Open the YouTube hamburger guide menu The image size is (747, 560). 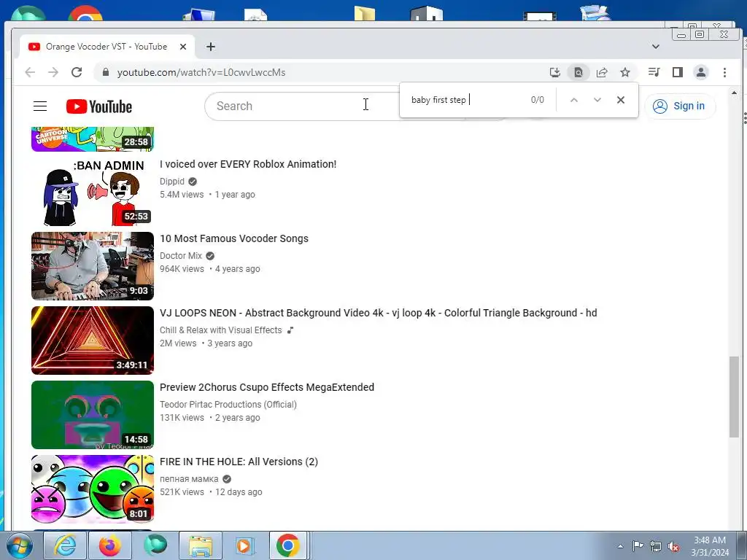(x=40, y=106)
